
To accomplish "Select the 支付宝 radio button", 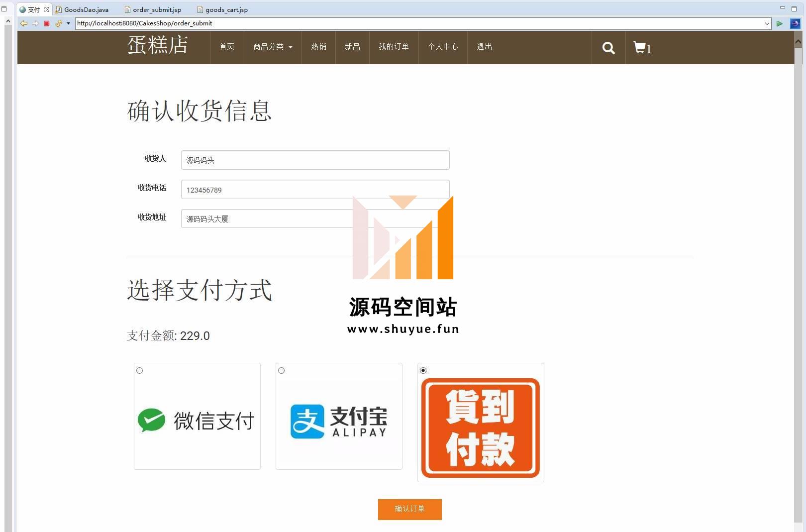I will [282, 370].
